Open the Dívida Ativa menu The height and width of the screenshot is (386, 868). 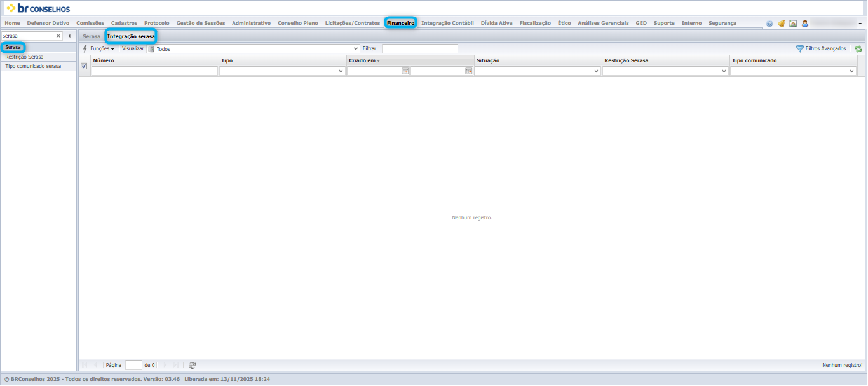pyautogui.click(x=496, y=23)
